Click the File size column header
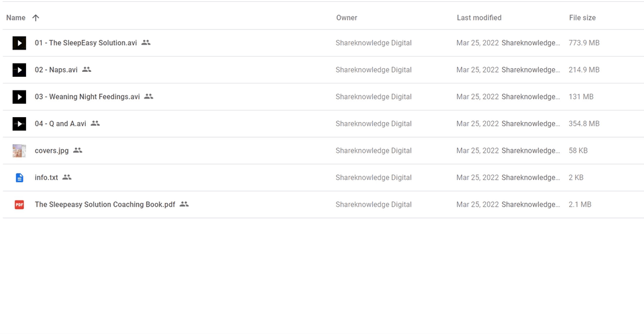Image resolution: width=644 pixels, height=334 pixels. click(x=582, y=18)
